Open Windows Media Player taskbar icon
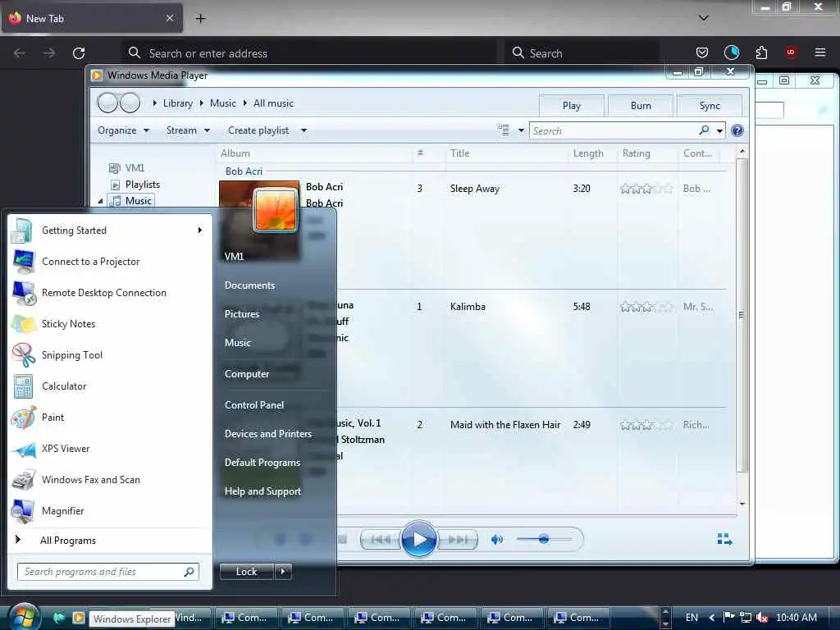Viewport: 840px width, 630px height. tap(78, 618)
